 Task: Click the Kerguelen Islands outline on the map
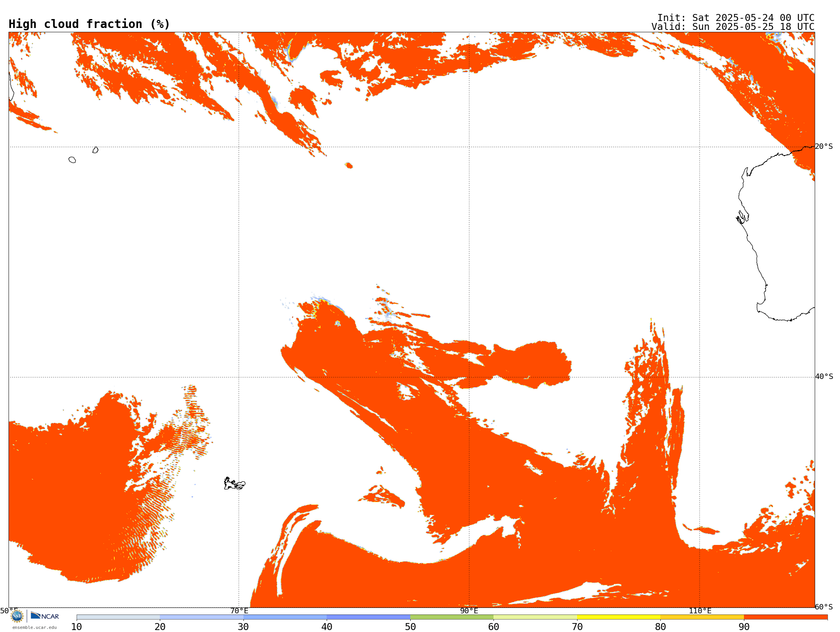tap(234, 484)
